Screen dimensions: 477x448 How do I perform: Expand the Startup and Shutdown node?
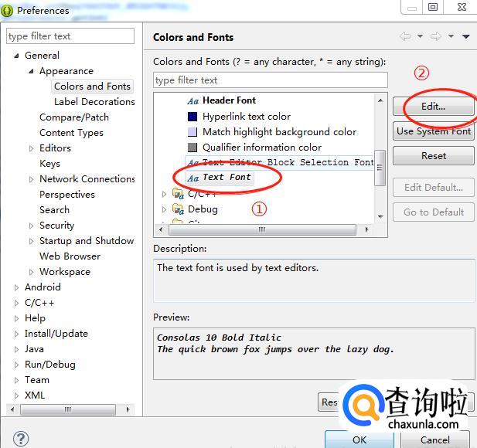(31, 241)
